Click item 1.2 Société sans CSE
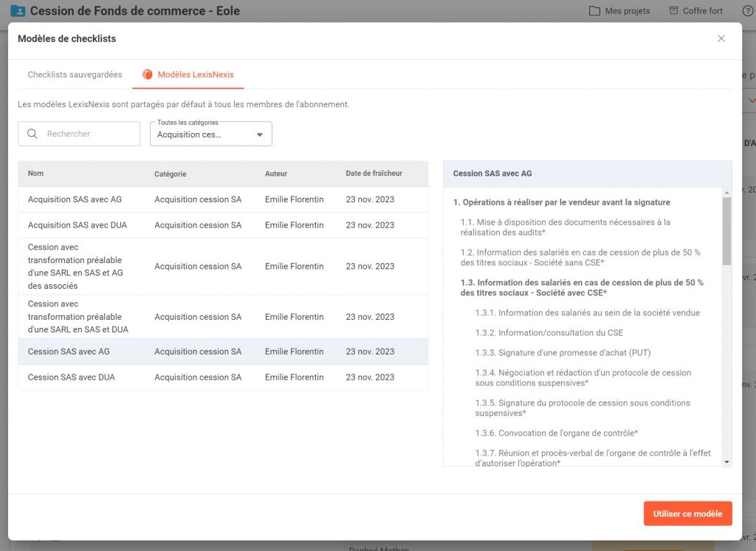Viewport: 756px width, 551px height. point(580,258)
